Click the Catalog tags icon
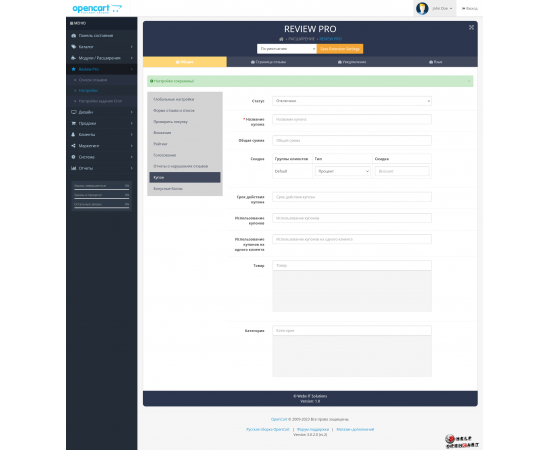 coord(74,47)
